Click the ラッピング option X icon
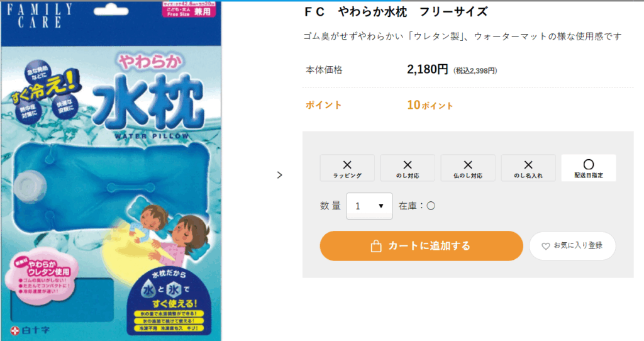 click(347, 165)
